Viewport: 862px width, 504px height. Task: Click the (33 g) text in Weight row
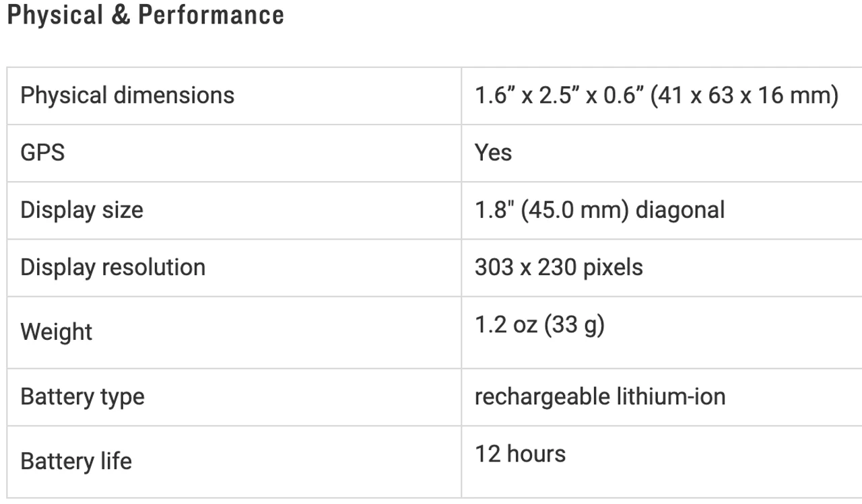574,325
